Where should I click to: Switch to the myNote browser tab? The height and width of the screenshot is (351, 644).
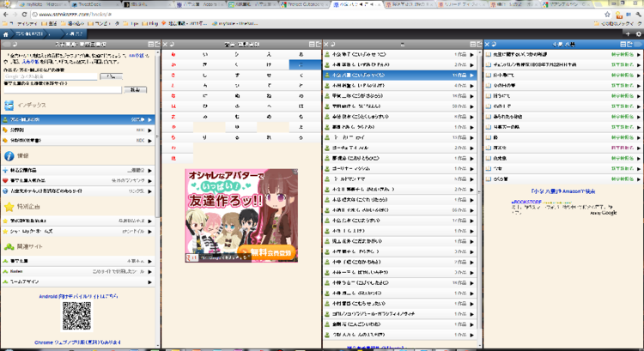coord(43,4)
